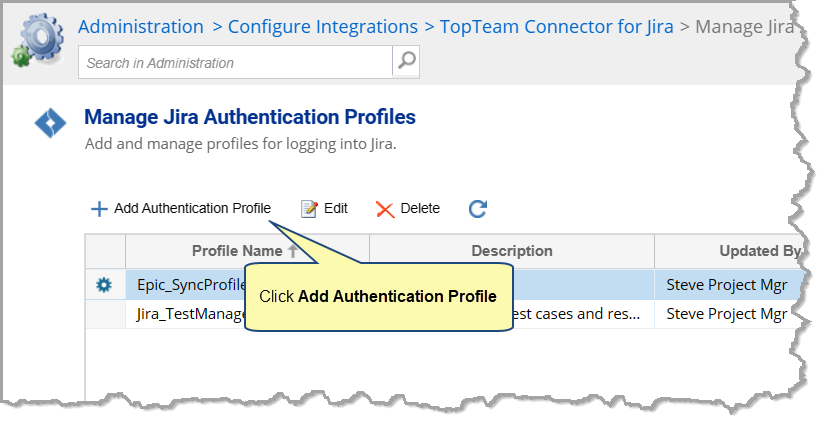Click the blue Jira diamond icon
Image resolution: width=828 pixels, height=428 pixels.
point(50,123)
